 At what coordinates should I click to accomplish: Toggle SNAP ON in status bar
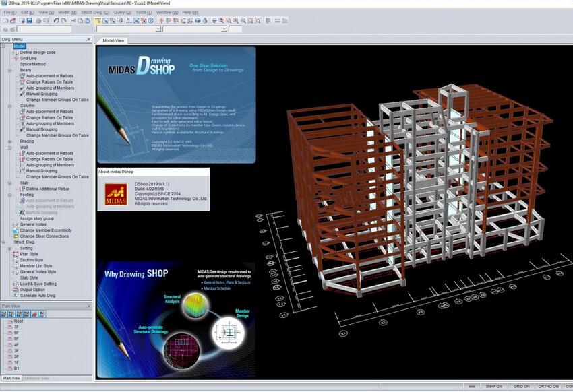click(493, 386)
